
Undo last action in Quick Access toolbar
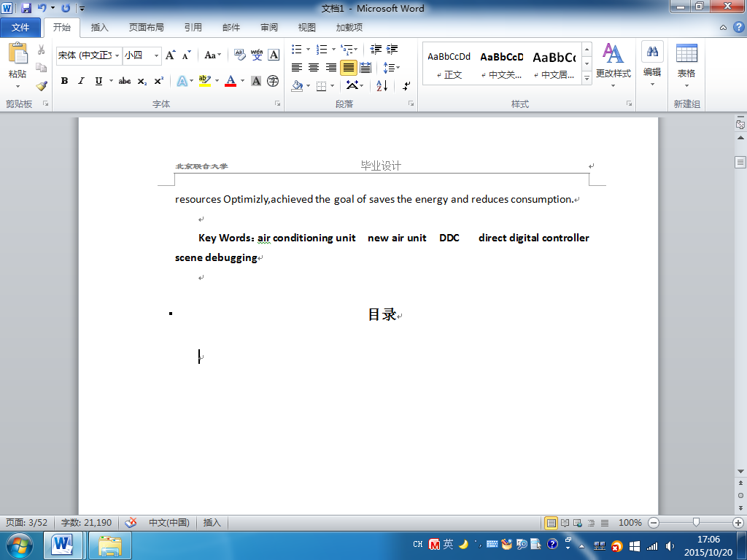pyautogui.click(x=42, y=8)
